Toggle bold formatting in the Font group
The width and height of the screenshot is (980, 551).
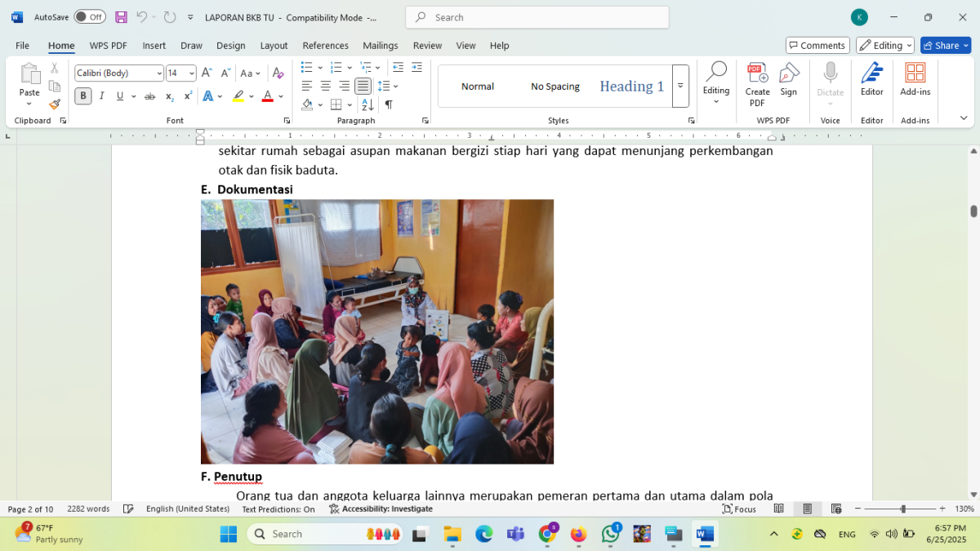82,96
